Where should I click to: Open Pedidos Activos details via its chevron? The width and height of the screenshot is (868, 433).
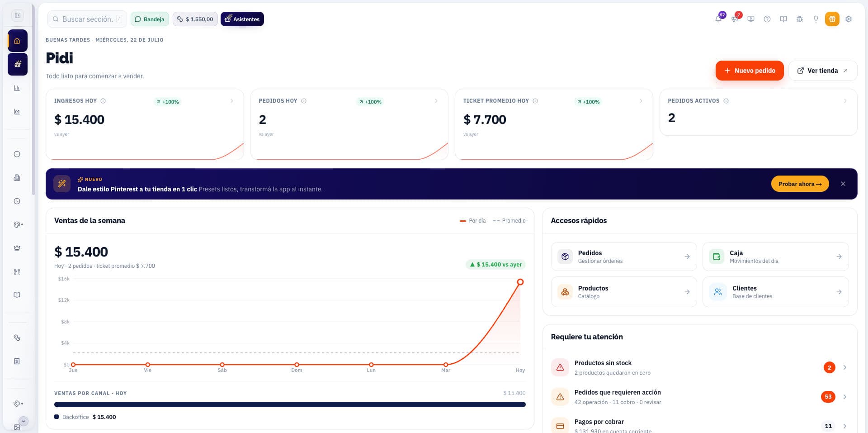pos(845,101)
